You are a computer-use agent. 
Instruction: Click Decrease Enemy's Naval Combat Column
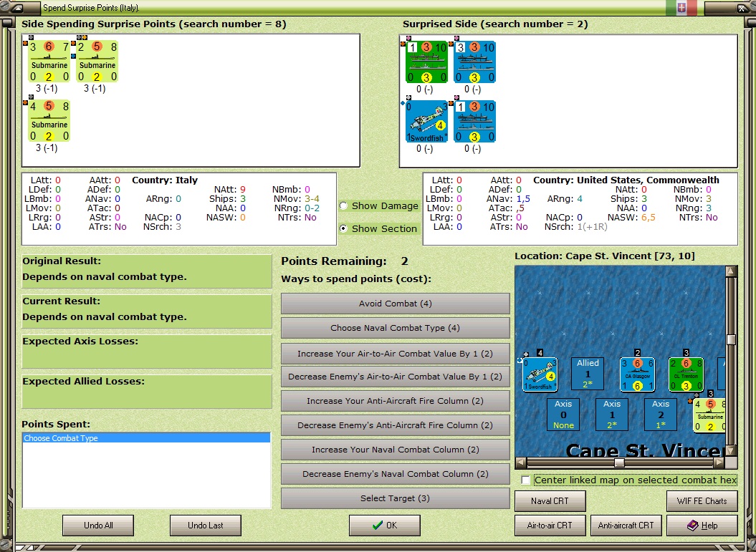pos(396,474)
